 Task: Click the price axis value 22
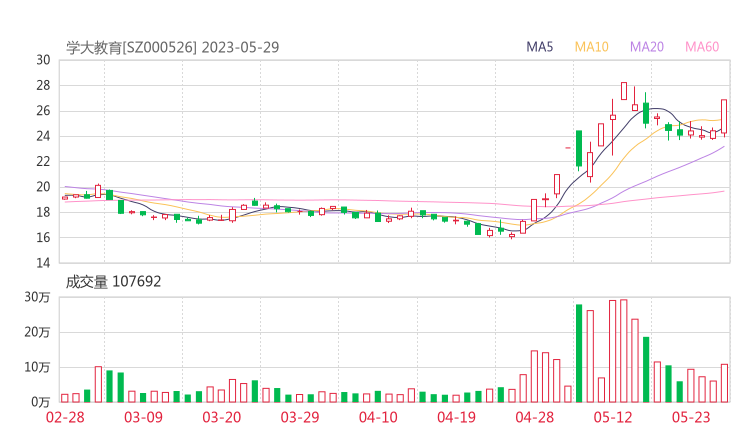point(43,161)
